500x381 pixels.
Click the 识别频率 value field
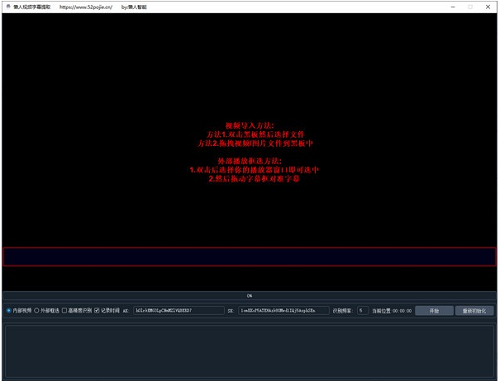[363, 311]
